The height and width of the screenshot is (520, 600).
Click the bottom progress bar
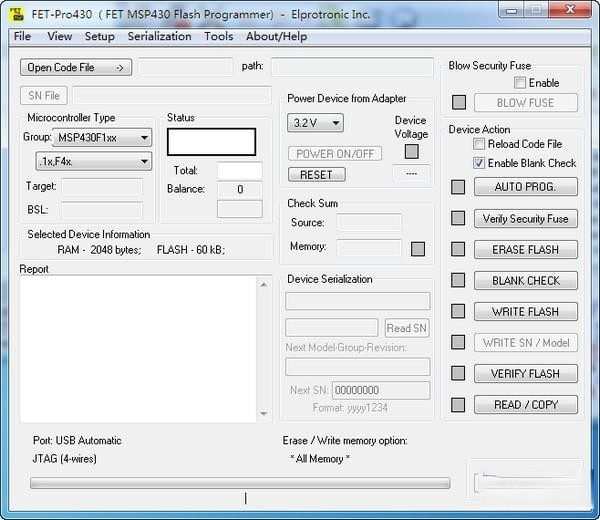[x=240, y=483]
